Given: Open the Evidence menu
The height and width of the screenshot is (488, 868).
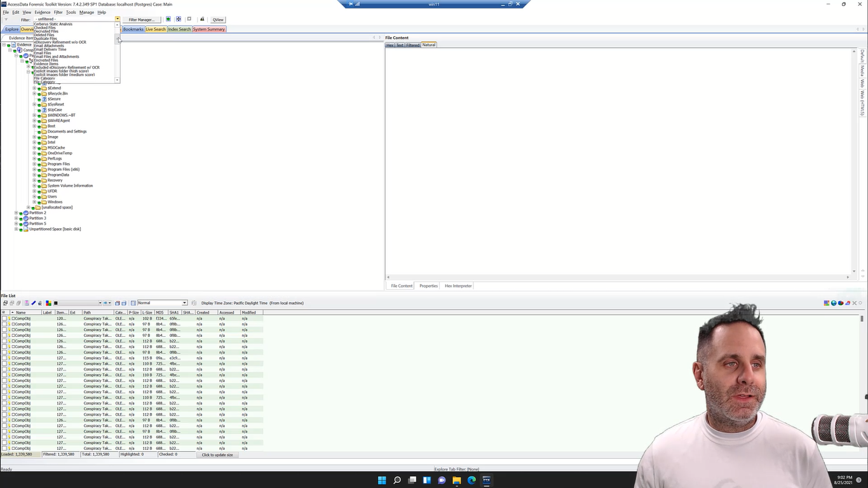Looking at the screenshot, I should (42, 12).
